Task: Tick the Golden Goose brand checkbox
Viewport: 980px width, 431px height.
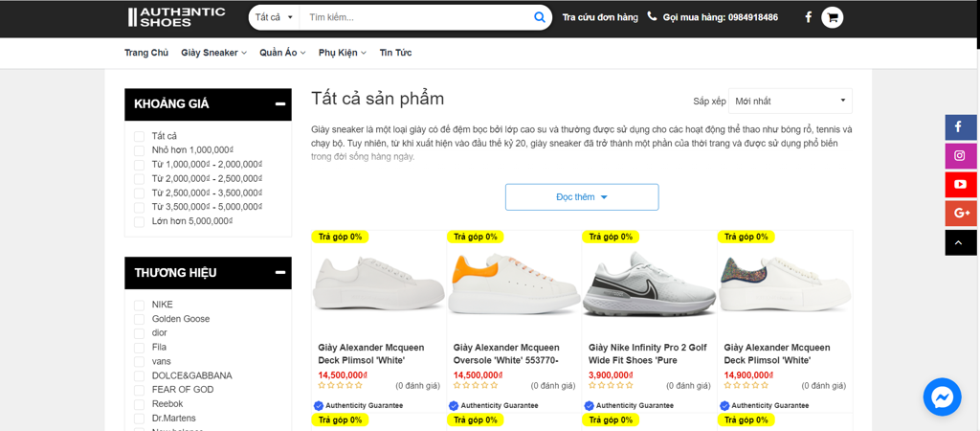Action: (x=140, y=319)
